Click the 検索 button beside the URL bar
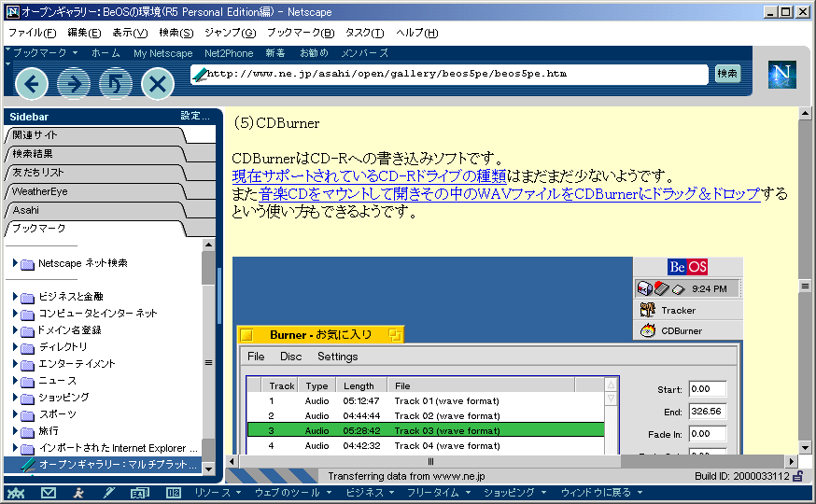This screenshot has width=816, height=504. 727,74
